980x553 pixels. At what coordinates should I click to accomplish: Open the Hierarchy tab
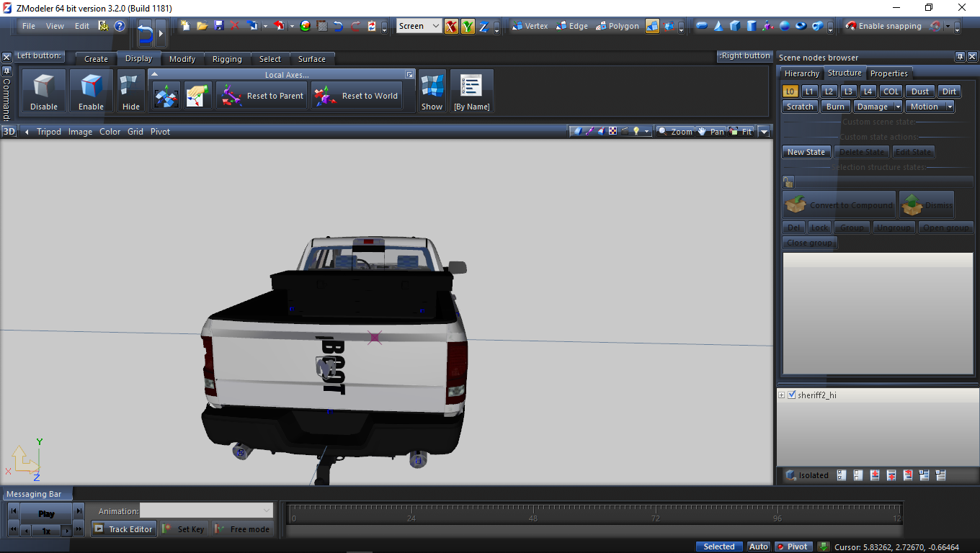coord(801,73)
